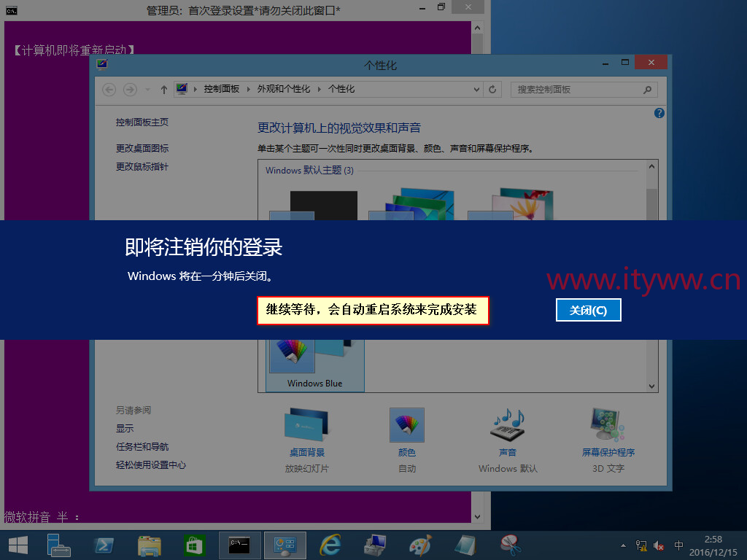Open the 轻松使用设置中心 link
Viewport: 747px width, 560px height.
coord(150,464)
